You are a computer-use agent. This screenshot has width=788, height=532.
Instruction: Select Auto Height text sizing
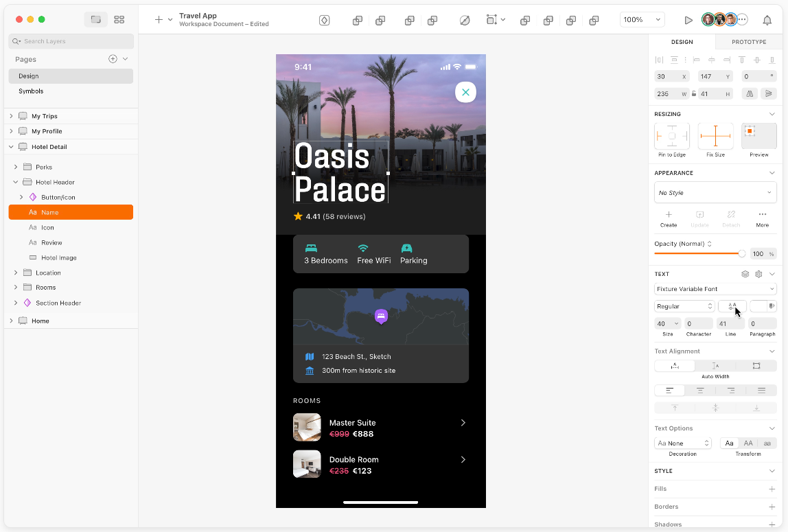pyautogui.click(x=716, y=366)
